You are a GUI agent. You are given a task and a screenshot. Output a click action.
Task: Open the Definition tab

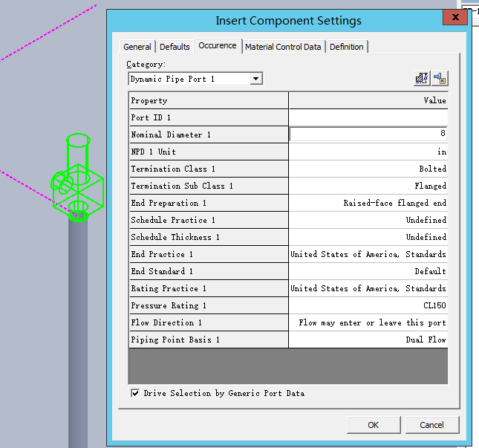click(x=347, y=47)
